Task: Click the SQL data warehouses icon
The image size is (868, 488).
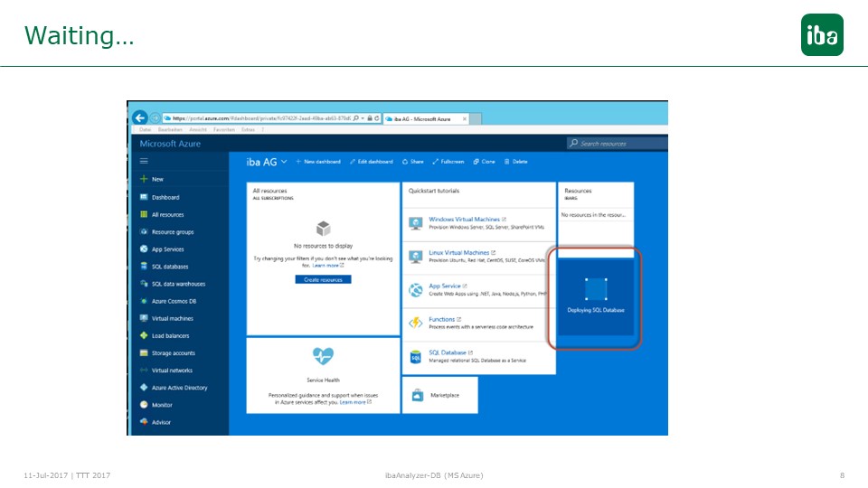Action: coord(144,283)
